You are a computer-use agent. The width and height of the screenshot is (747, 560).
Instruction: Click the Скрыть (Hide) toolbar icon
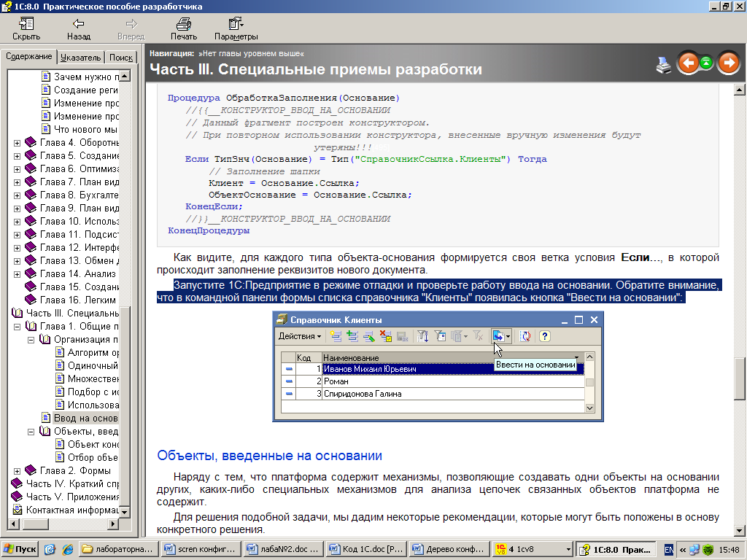26,24
